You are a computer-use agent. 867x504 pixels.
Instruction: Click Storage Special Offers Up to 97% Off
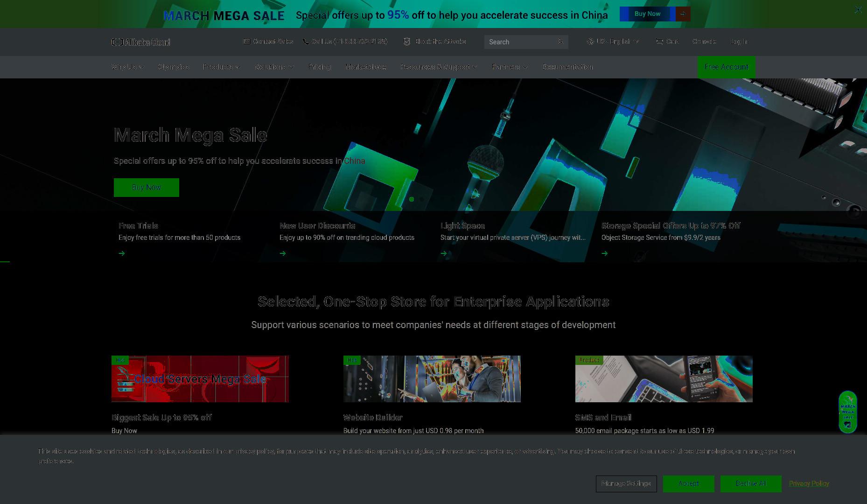click(x=671, y=226)
